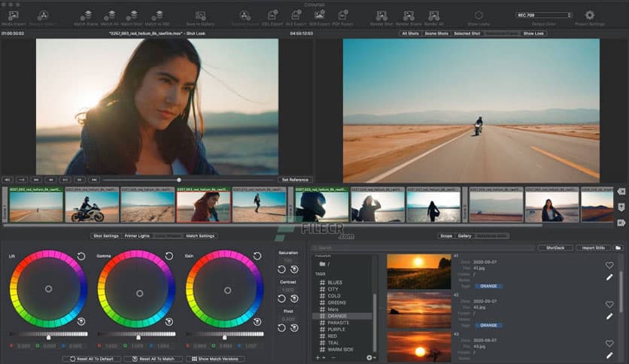The width and height of the screenshot is (629, 364).
Task: Run Match to Still from the toolbar
Action: (156, 16)
